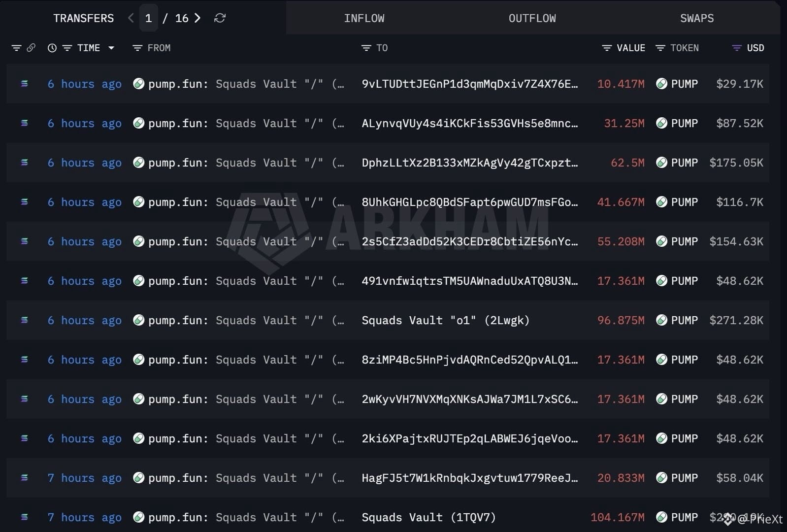Expand the TIME sort dropdown arrow
The image size is (787, 532).
[x=111, y=48]
